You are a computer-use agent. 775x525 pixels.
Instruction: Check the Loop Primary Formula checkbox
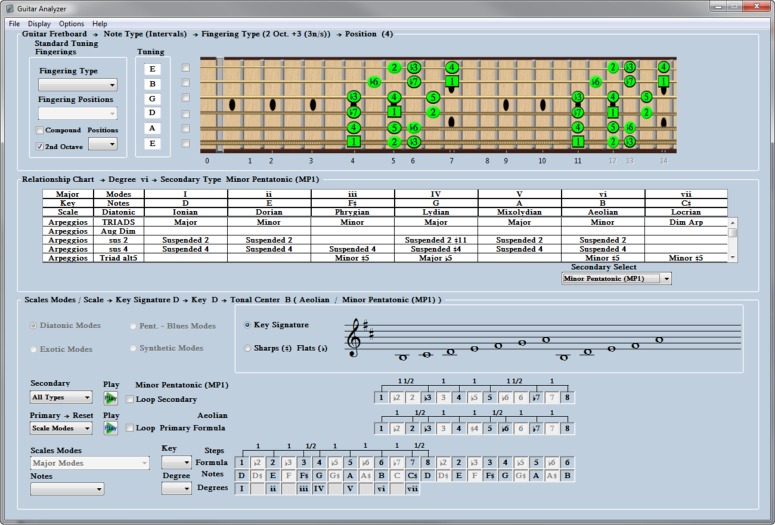(129, 428)
